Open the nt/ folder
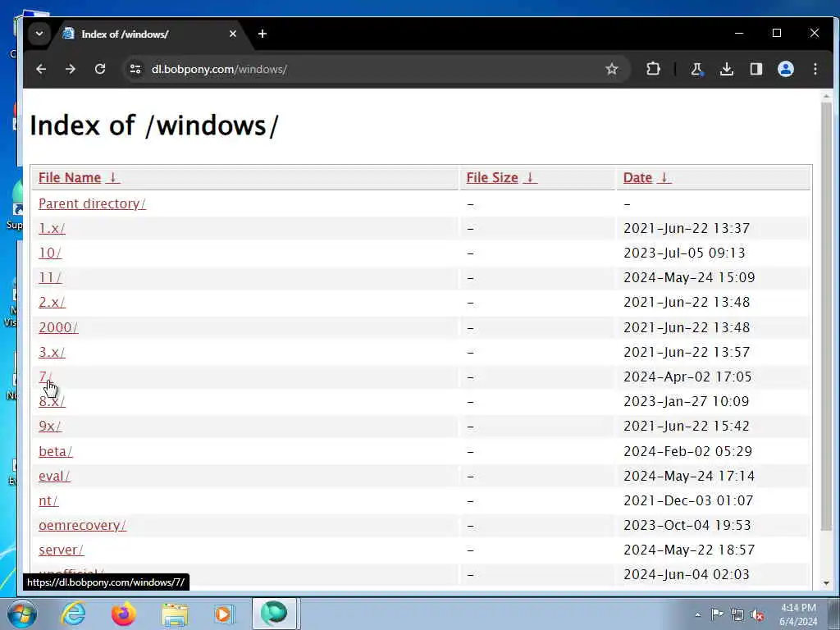The width and height of the screenshot is (840, 630). tap(48, 500)
